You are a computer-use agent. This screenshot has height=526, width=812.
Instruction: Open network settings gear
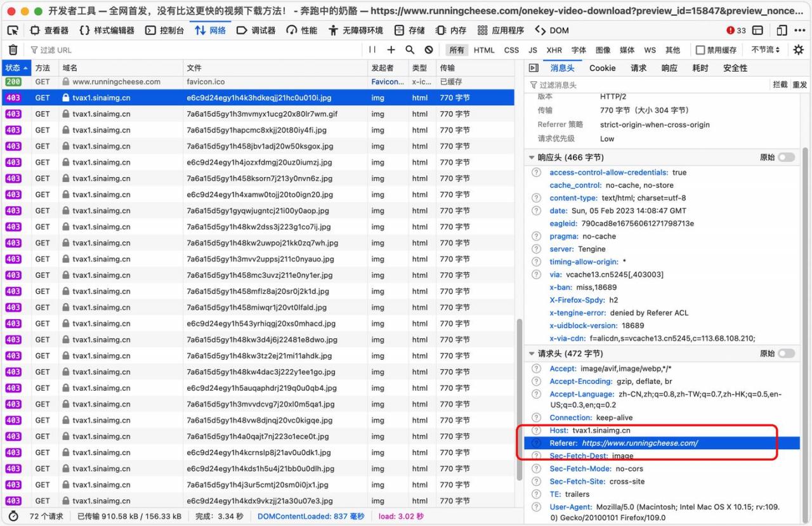(798, 50)
